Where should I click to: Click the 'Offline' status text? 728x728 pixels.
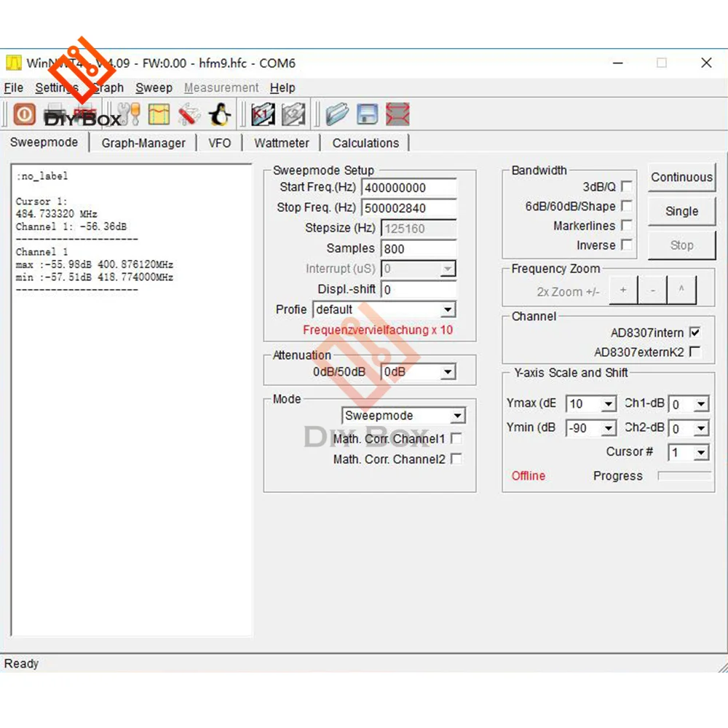(x=529, y=476)
